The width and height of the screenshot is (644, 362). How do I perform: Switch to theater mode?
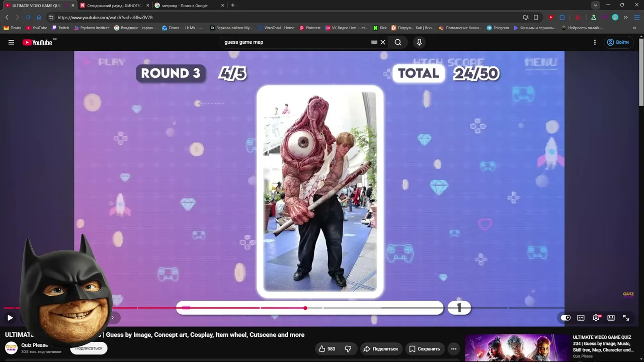coord(611,318)
